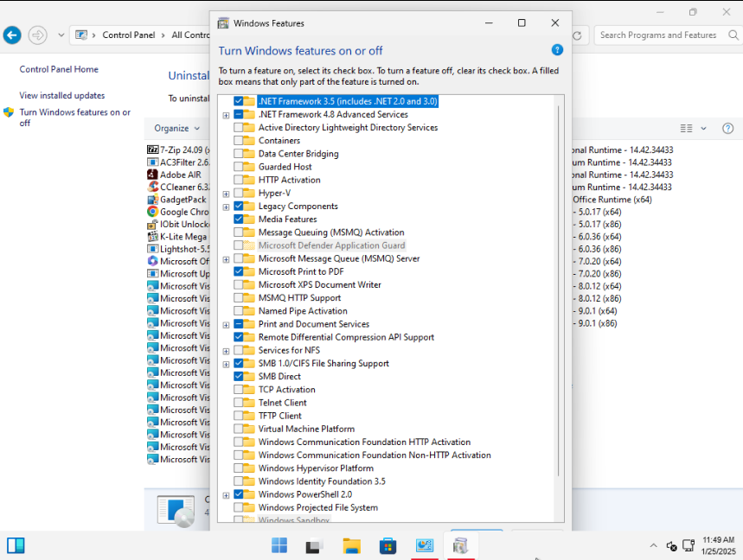Screen dimensions: 743x560
Task: Select the Lightshot program icon
Action: pos(152,249)
